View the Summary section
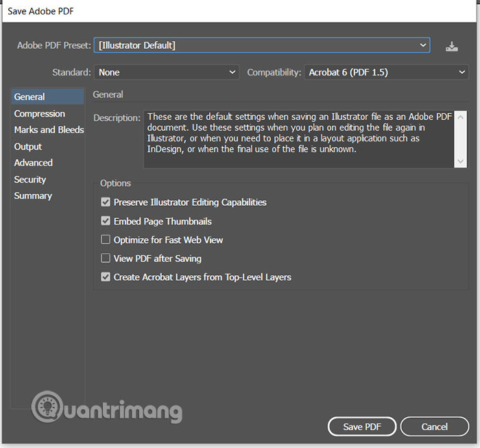Screen dimensions: 480x448 (33, 196)
